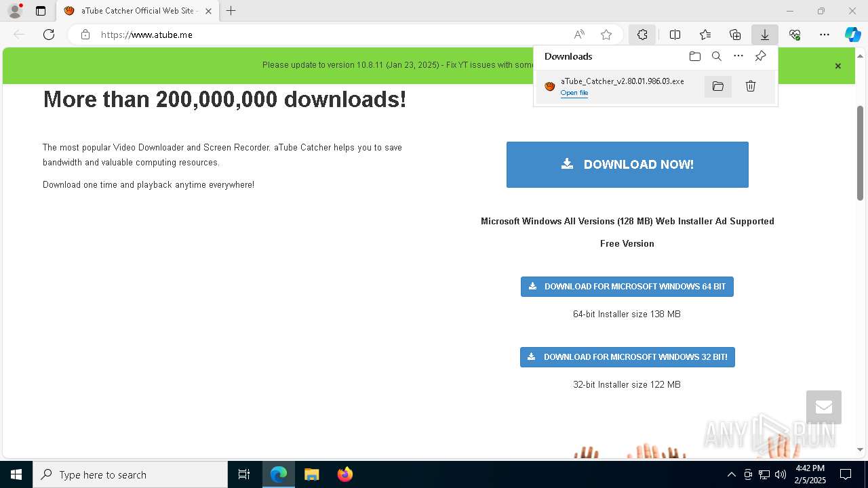Add page to favorites star
The width and height of the screenshot is (868, 488).
click(606, 35)
